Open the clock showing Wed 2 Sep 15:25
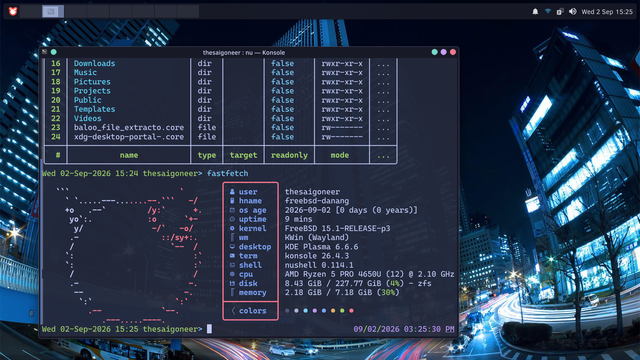 pyautogui.click(x=607, y=12)
